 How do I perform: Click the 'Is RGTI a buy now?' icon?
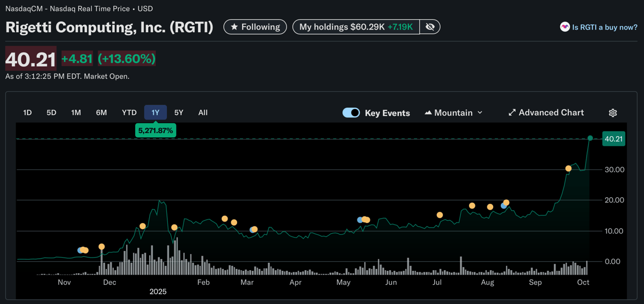[x=565, y=27]
